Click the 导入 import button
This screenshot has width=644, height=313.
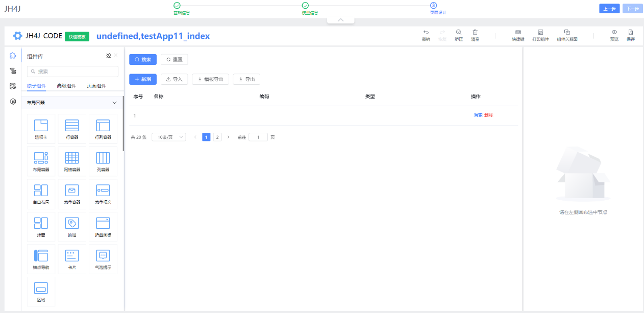[175, 79]
